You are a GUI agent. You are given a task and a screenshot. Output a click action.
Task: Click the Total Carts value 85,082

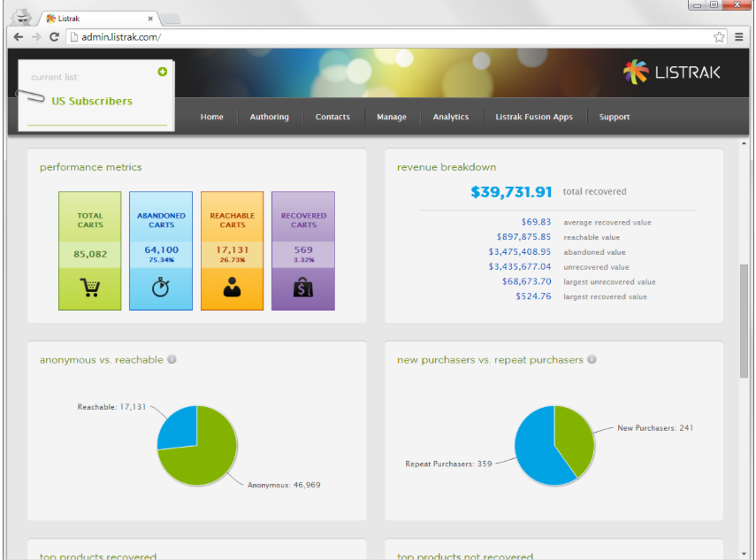click(90, 254)
